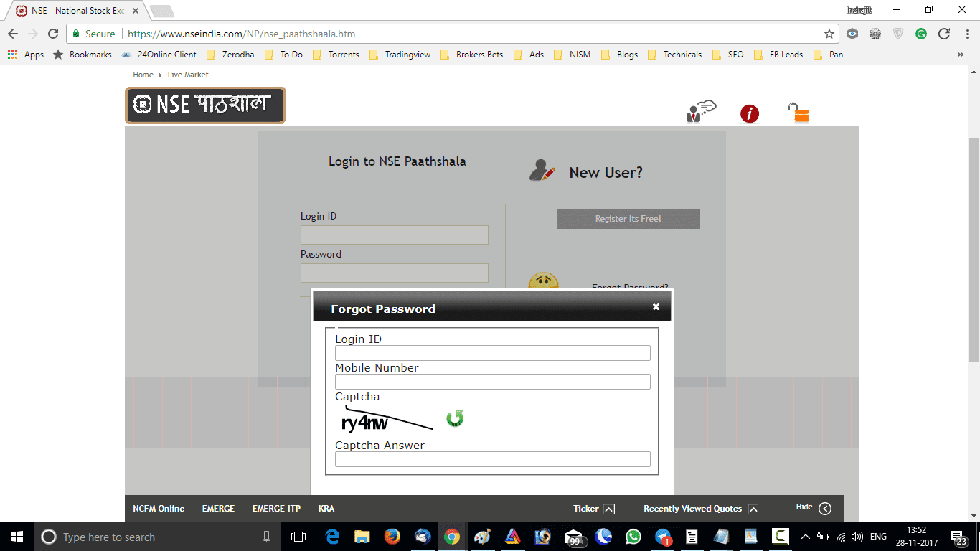Click the Register Its Free button

[628, 219]
